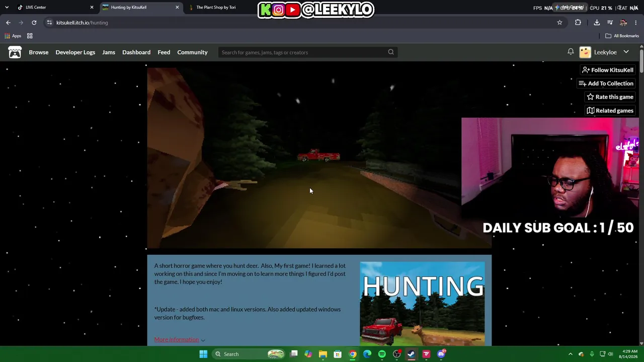This screenshot has height=362, width=644.
Task: Show the browser downloads list
Action: click(597, 23)
